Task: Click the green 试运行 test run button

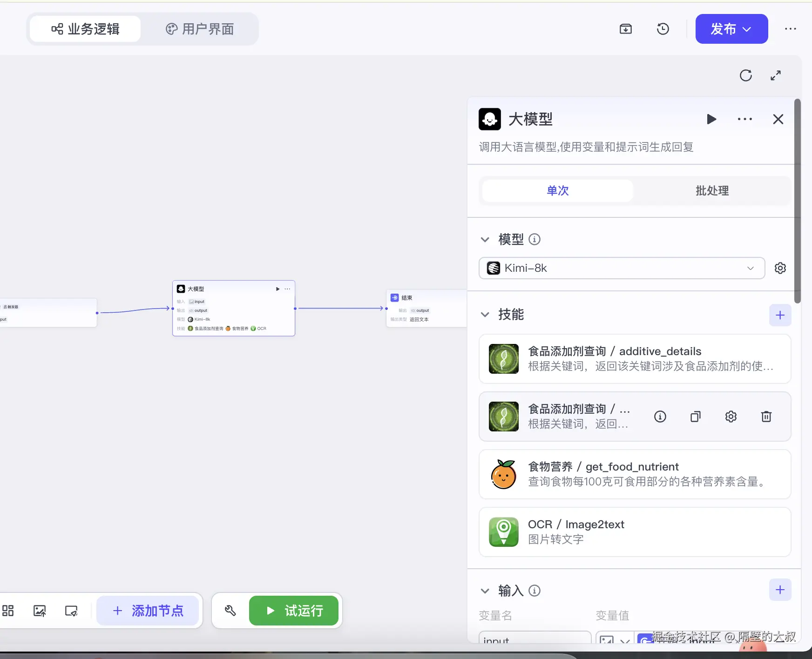Action: (294, 611)
